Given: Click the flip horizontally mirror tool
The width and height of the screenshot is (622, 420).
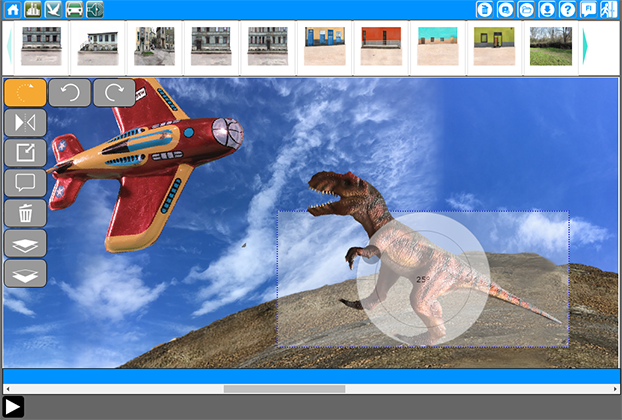Looking at the screenshot, I should [25, 123].
